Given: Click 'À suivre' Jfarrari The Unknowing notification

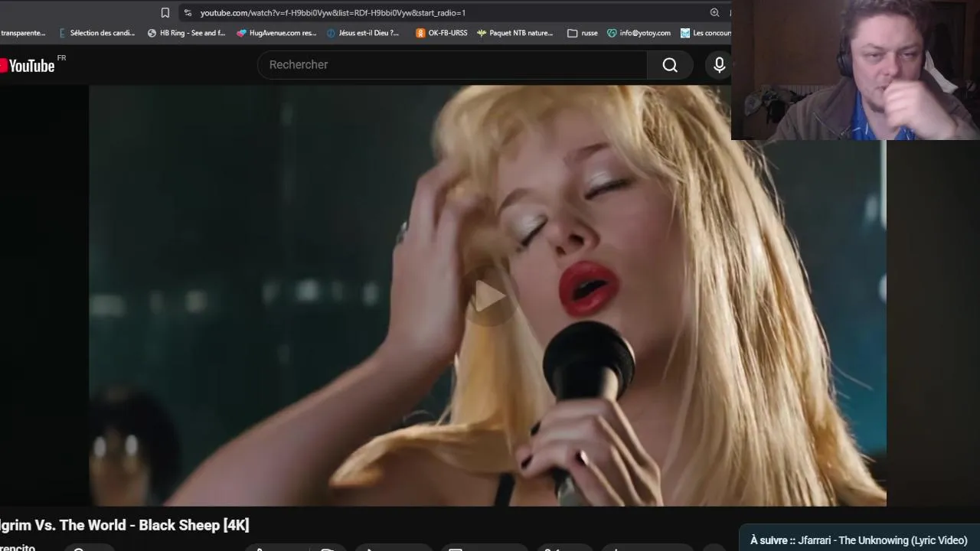Looking at the screenshot, I should click(859, 540).
